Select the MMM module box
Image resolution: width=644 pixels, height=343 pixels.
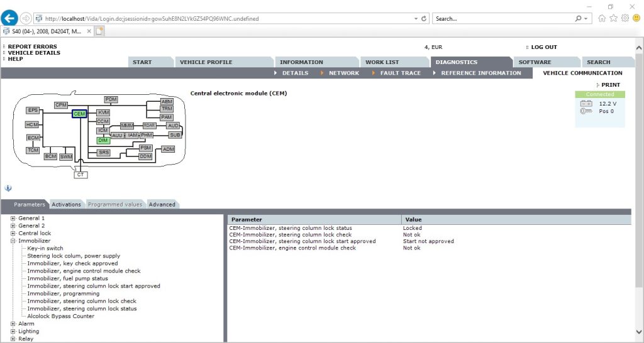127,126
